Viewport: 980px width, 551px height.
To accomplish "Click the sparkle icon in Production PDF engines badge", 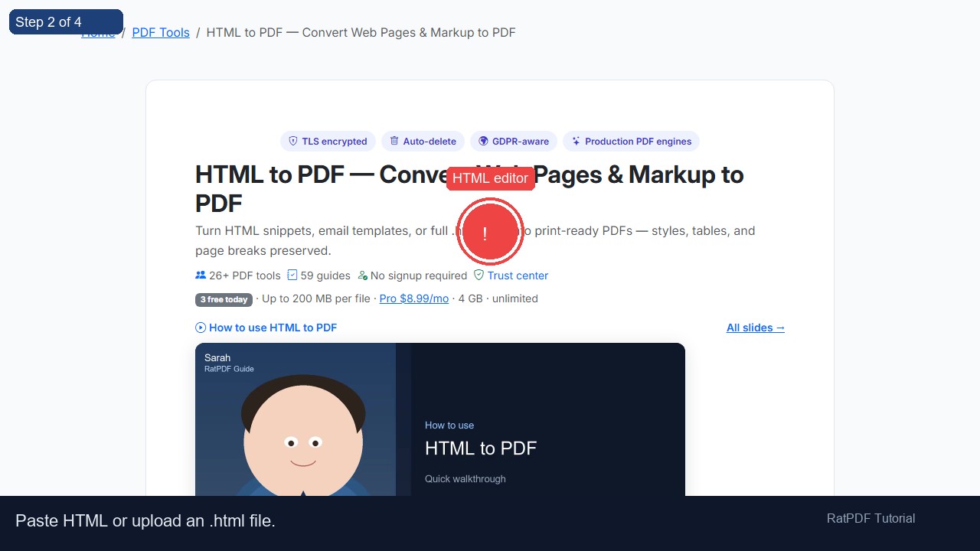I will pos(576,141).
